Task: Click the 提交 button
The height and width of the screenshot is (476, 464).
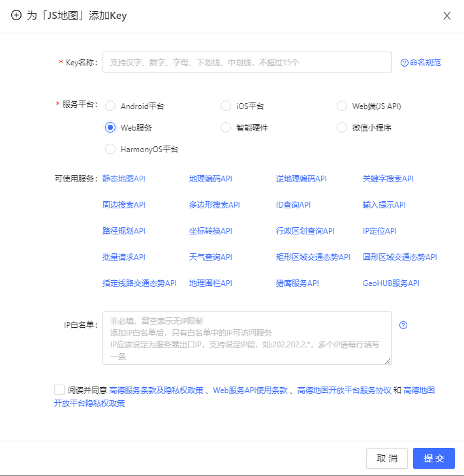Action: tap(434, 458)
